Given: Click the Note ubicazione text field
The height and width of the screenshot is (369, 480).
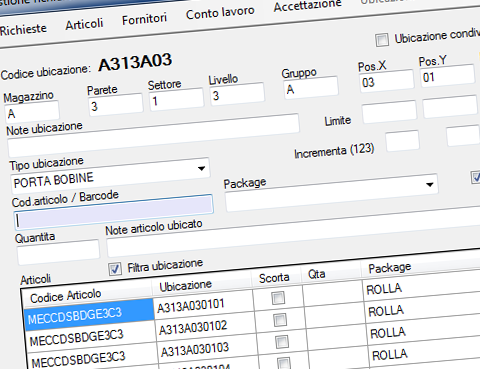Looking at the screenshot, I should (x=154, y=135).
